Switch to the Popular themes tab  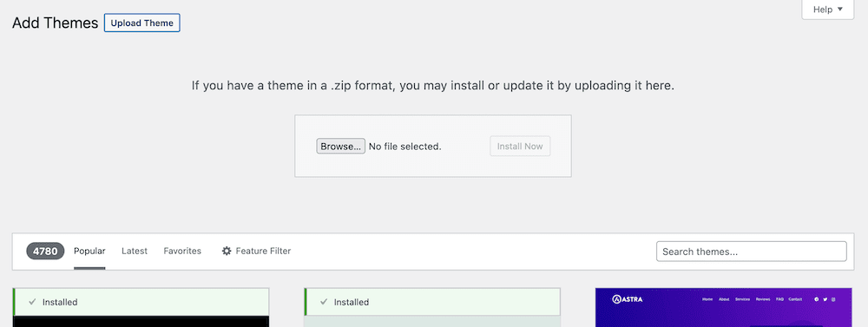pos(89,251)
